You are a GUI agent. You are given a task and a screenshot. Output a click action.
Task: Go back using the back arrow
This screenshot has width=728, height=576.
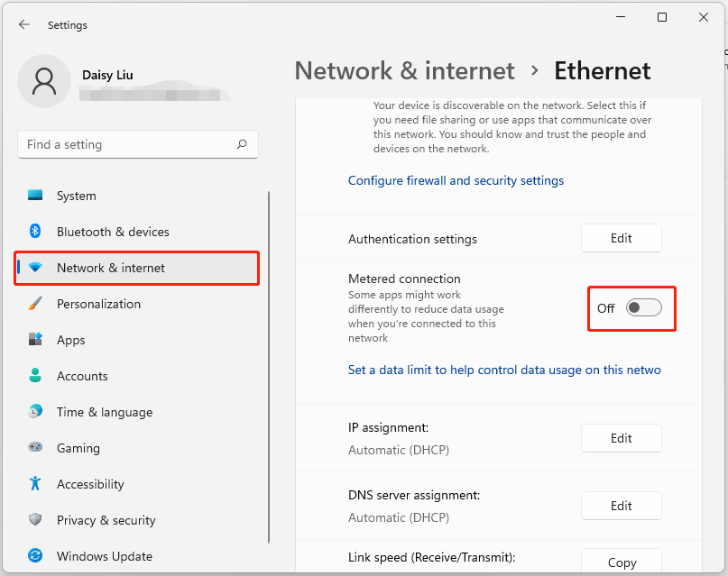pos(24,25)
